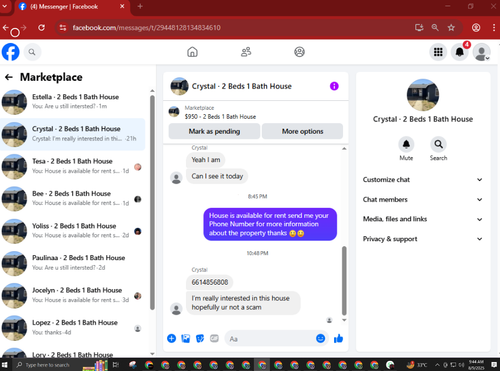
Task: Choose a GIF icon in composer
Action: point(214,339)
